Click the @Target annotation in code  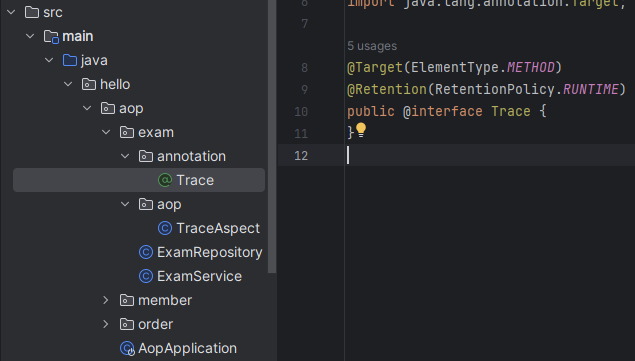(375, 67)
